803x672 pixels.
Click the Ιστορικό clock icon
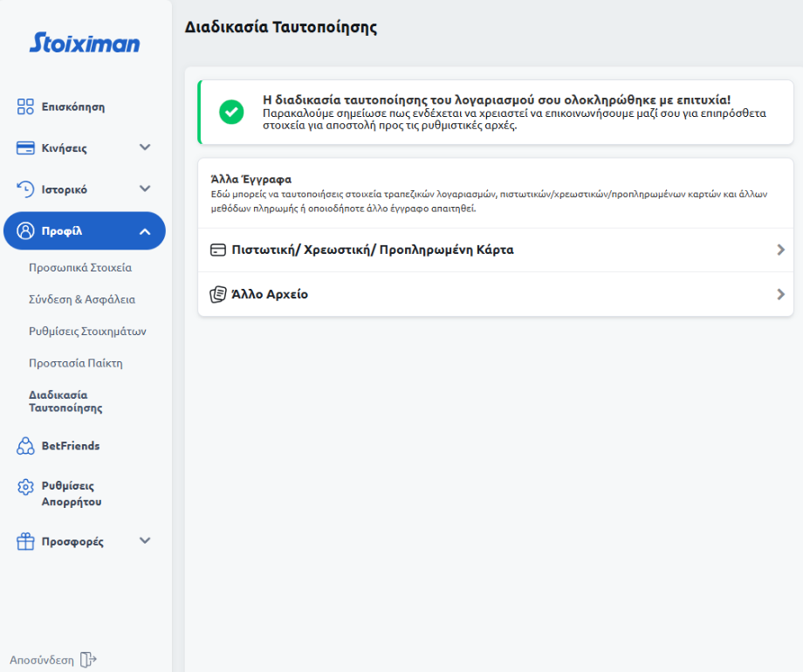[25, 189]
